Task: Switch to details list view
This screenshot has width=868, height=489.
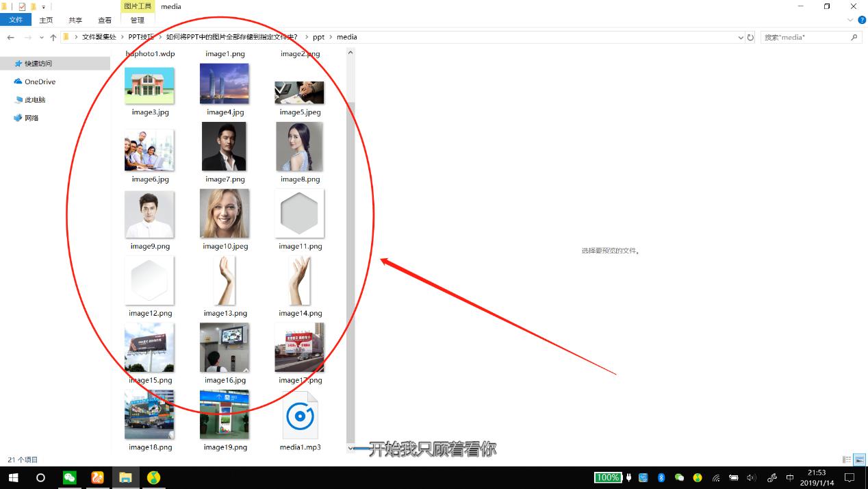Action: pos(847,460)
